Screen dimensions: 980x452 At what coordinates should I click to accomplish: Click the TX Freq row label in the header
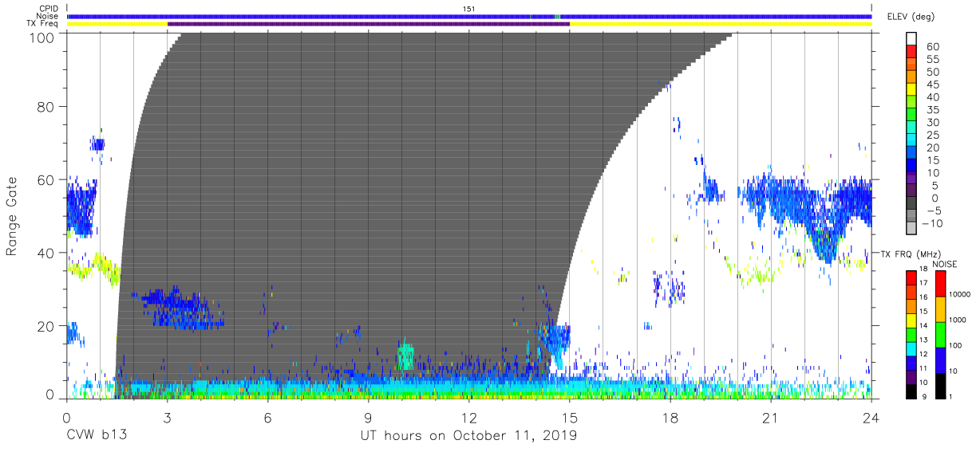[42, 24]
